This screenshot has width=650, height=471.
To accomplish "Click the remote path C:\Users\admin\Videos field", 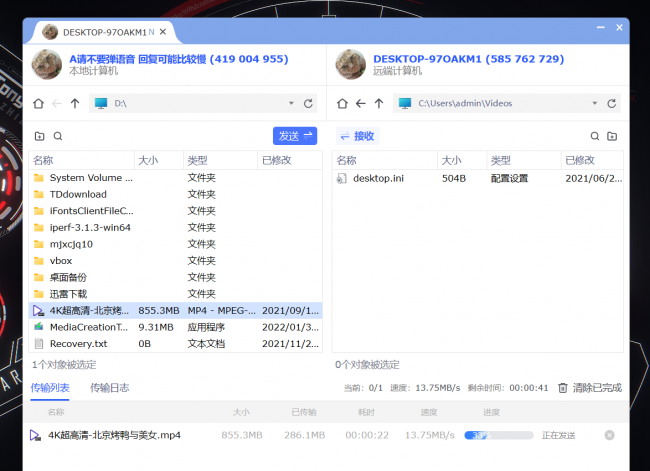I will click(x=507, y=103).
